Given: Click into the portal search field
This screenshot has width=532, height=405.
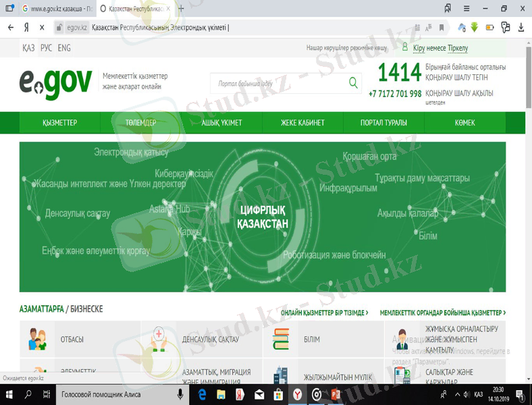Looking at the screenshot, I should [x=277, y=84].
